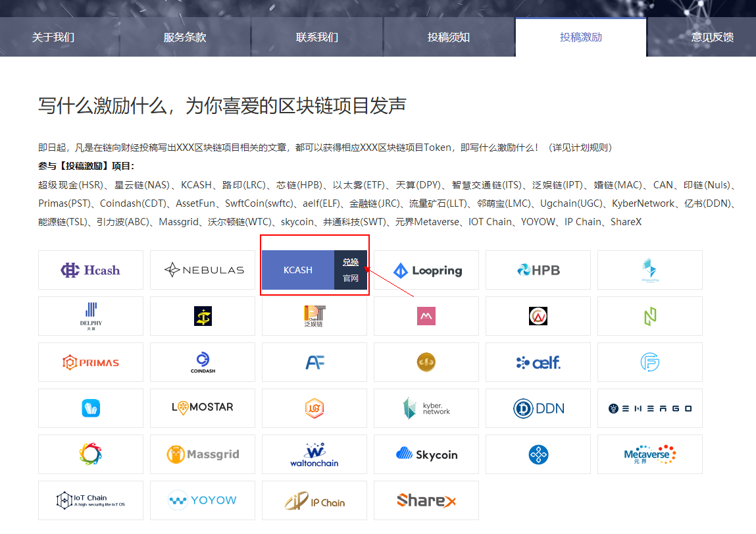Viewport: 756px width, 534px height.
Task: Open the IPT 泛娱链 logo card
Action: [x=315, y=316]
